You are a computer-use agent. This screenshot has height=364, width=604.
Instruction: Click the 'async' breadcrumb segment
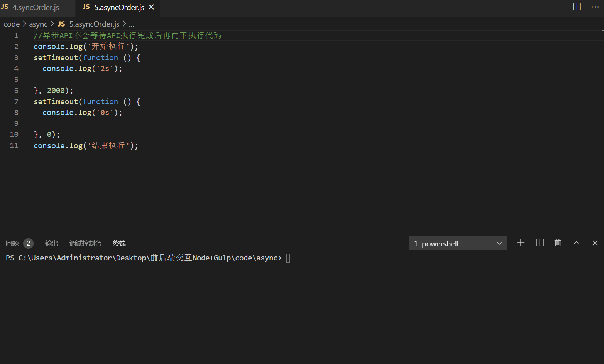click(38, 24)
